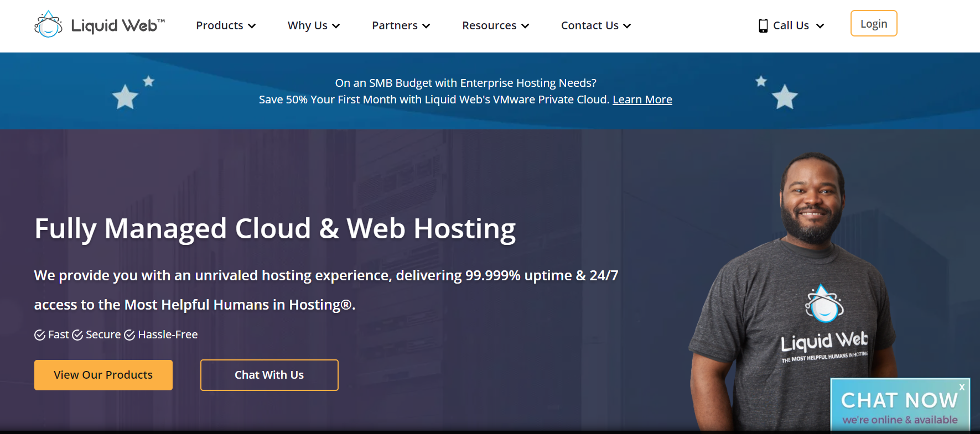Click the checkmark icon next to Secure
The image size is (980, 434).
77,335
